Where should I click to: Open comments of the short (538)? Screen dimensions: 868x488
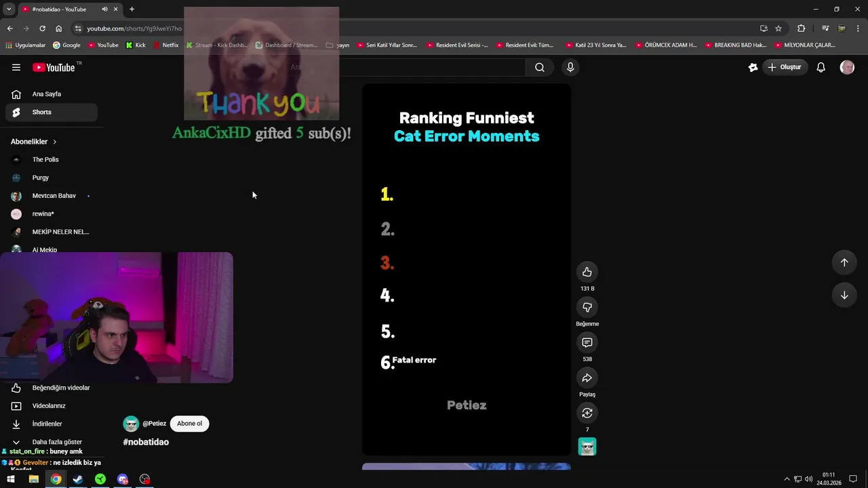(x=587, y=342)
